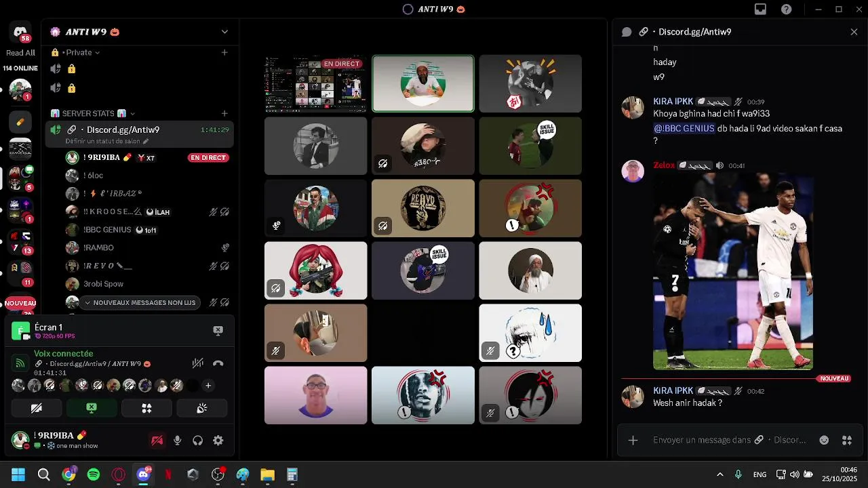Open File Explorer from the taskbar
The image size is (868, 488).
click(x=267, y=474)
